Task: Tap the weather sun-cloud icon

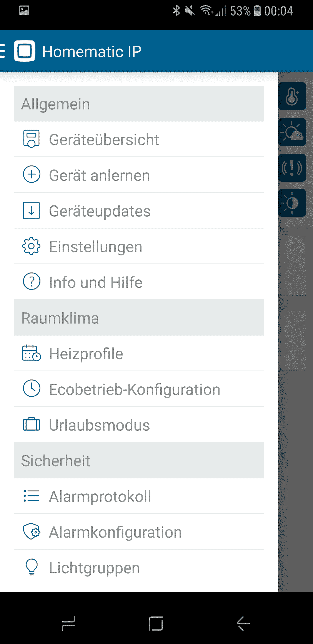Action: click(292, 132)
